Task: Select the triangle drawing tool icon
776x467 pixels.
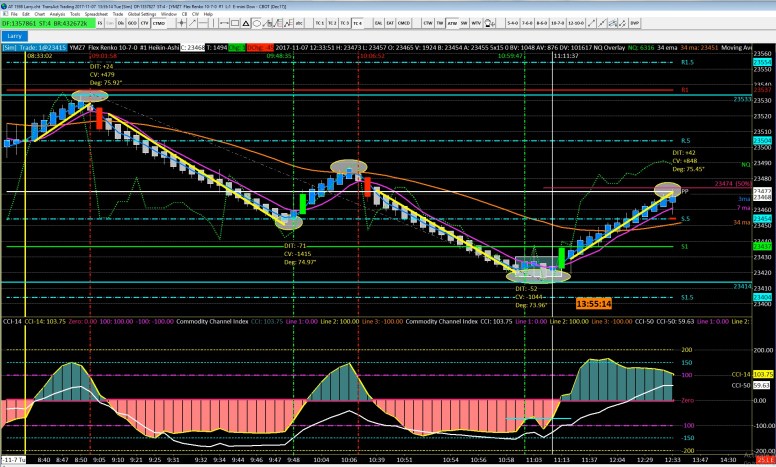Action: [245, 23]
